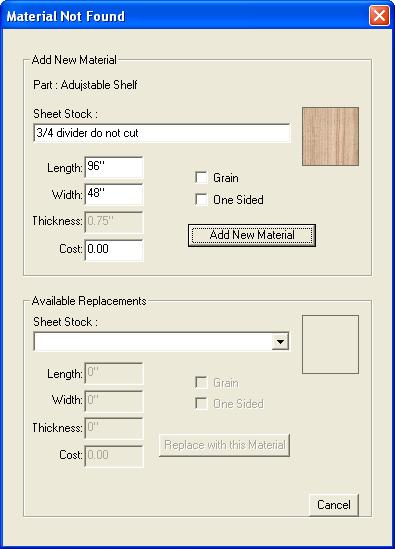Enable the Grain checkbox under Add New Material
This screenshot has height=549, width=395.
201,178
